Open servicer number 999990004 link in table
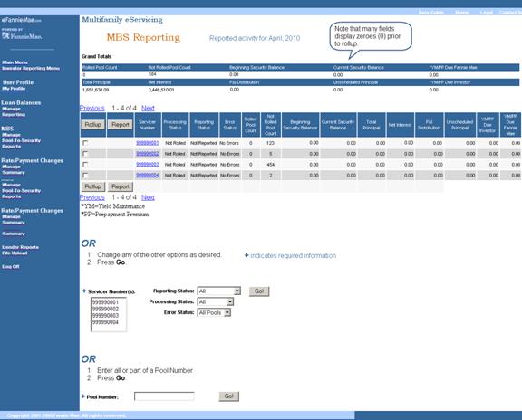This screenshot has width=522, height=420. pyautogui.click(x=148, y=175)
